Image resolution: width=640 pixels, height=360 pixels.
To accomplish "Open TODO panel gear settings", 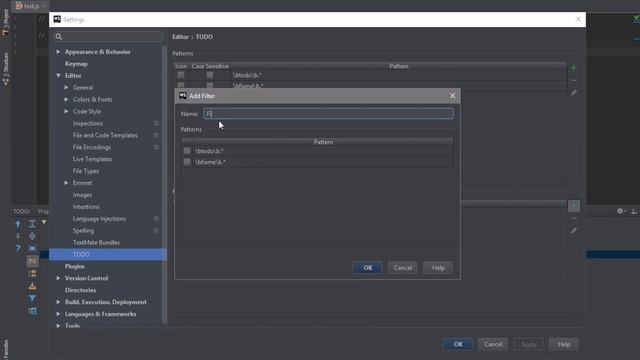I will (x=621, y=211).
